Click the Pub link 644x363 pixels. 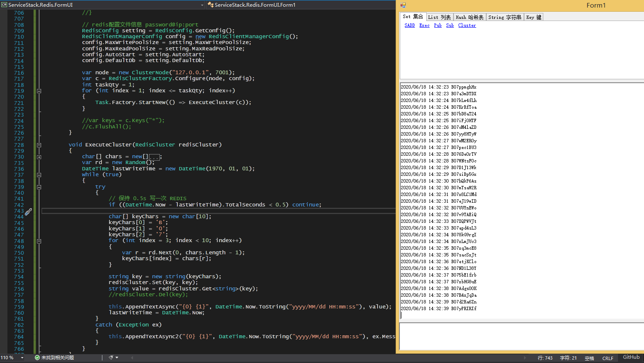point(438,26)
